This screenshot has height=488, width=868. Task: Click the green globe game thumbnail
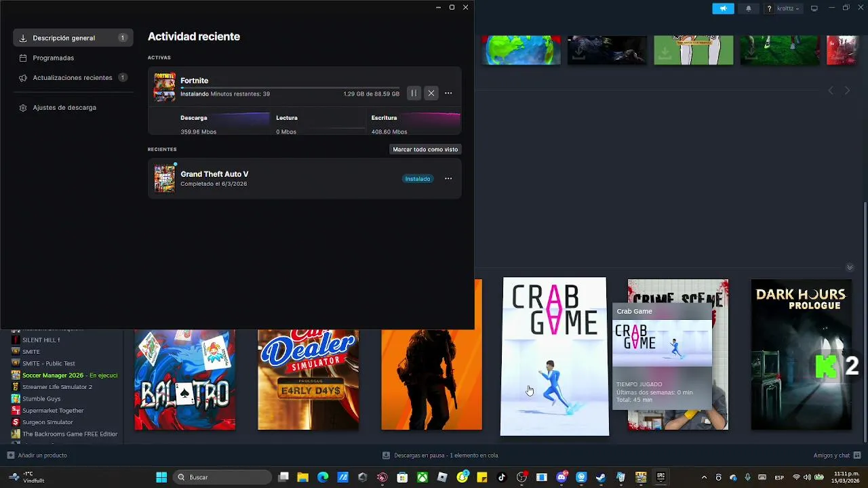click(x=521, y=50)
